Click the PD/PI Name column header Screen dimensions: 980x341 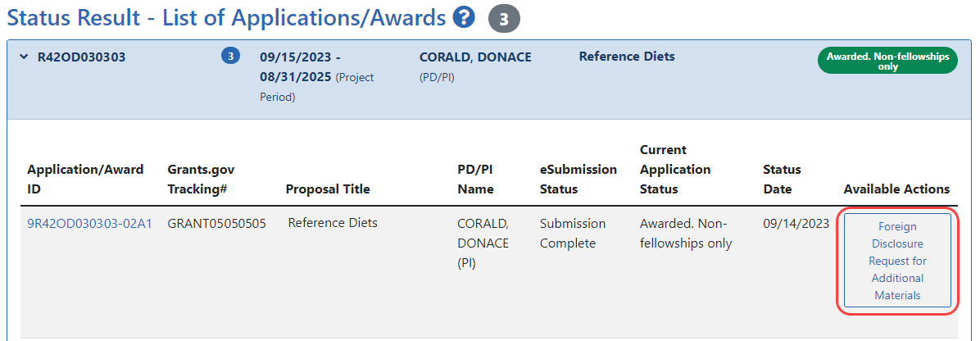[475, 180]
